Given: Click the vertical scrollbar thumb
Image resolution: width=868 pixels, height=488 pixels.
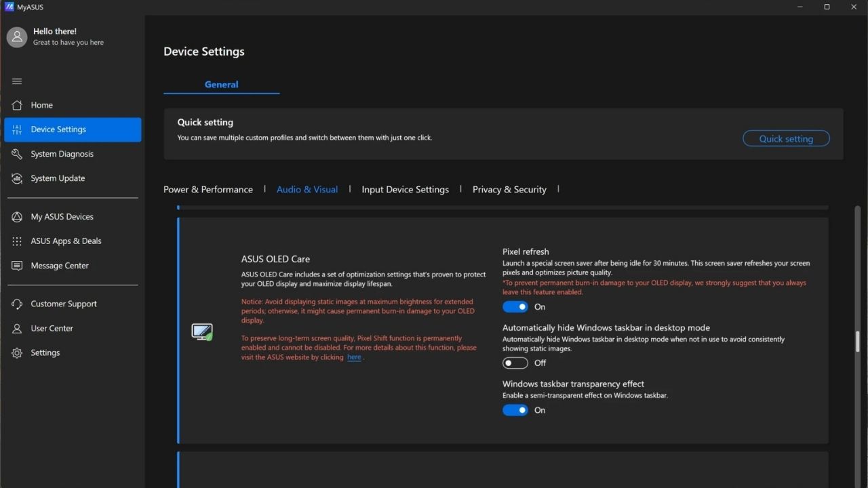Looking at the screenshot, I should pos(857,341).
